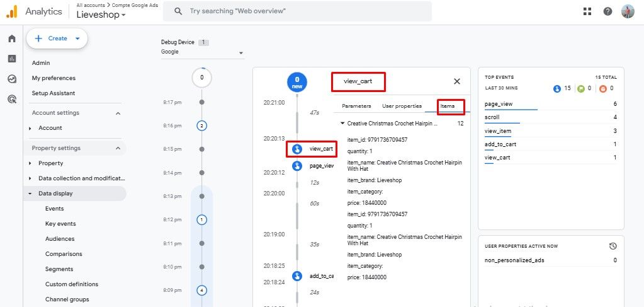Open the Advertising icon in left rail
This screenshot has height=307, width=644.
tap(12, 99)
